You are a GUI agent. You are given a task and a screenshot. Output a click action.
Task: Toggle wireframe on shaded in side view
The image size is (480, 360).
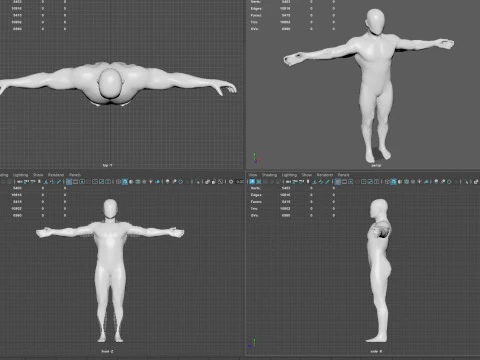[406, 182]
